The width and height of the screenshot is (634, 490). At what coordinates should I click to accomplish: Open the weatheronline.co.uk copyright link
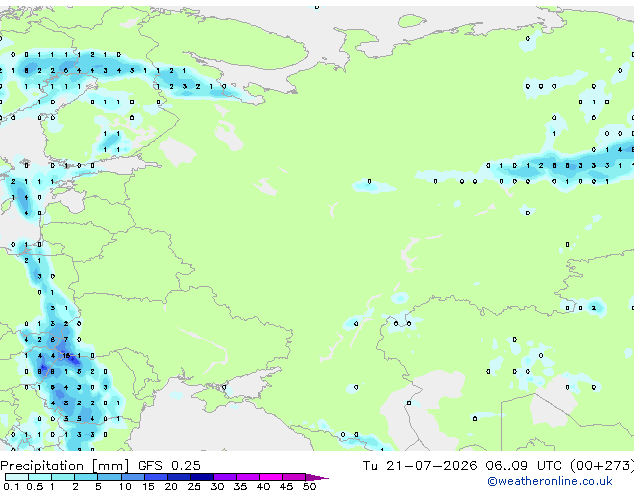(x=549, y=481)
